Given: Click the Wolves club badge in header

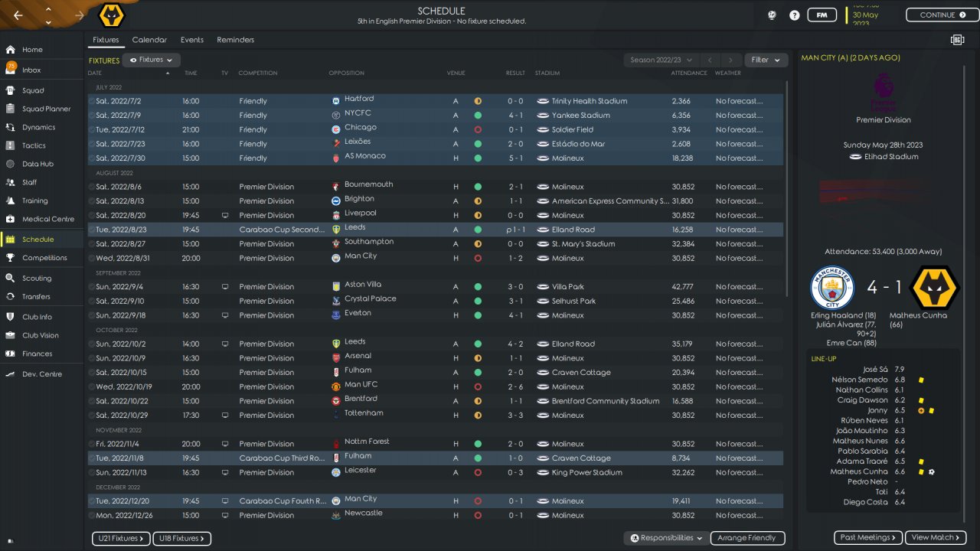Looking at the screenshot, I should [113, 15].
